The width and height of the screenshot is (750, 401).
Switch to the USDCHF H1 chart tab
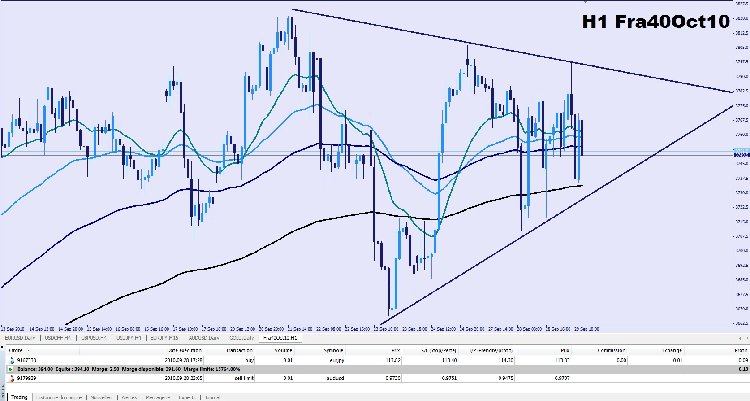[x=57, y=338]
